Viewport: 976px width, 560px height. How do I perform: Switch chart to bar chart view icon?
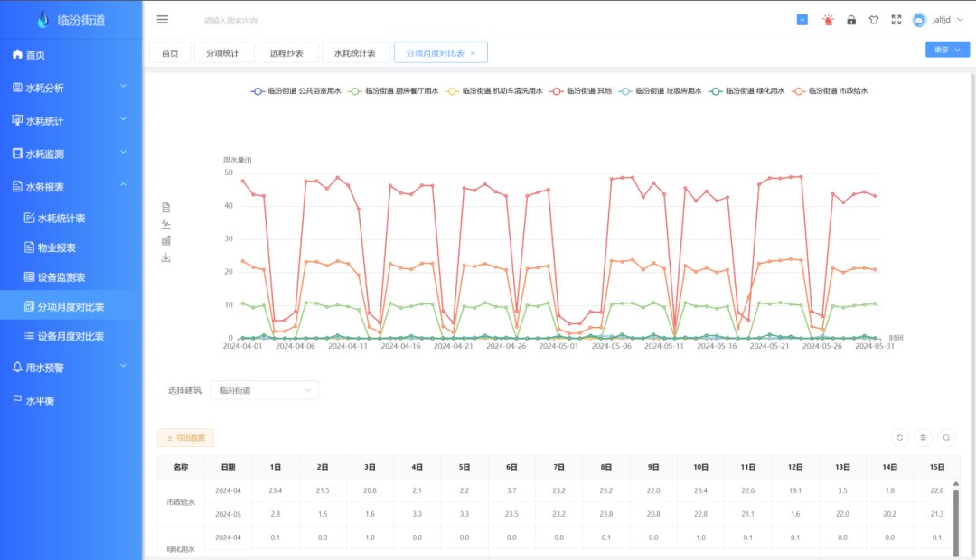coord(166,240)
